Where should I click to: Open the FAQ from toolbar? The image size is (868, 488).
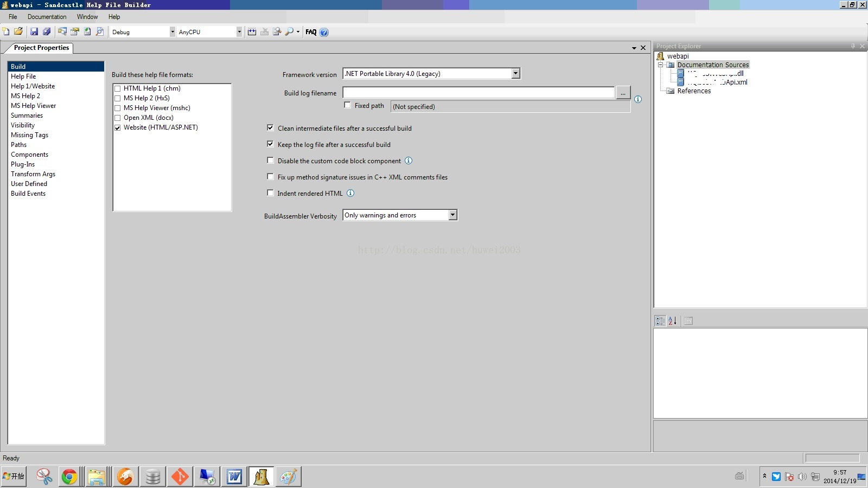point(311,32)
